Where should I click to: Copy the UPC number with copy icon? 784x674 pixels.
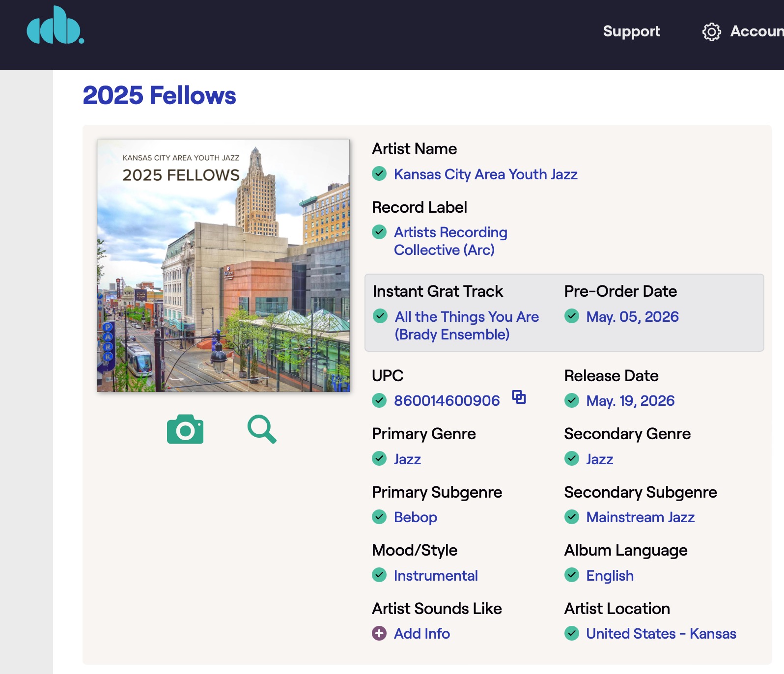[x=519, y=397]
